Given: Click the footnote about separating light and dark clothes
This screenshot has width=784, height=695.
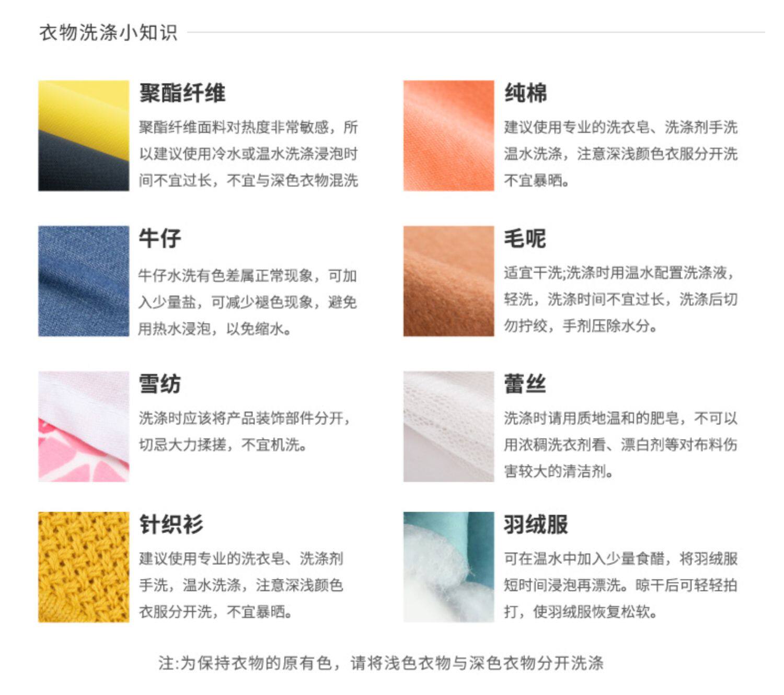Looking at the screenshot, I should click(381, 663).
